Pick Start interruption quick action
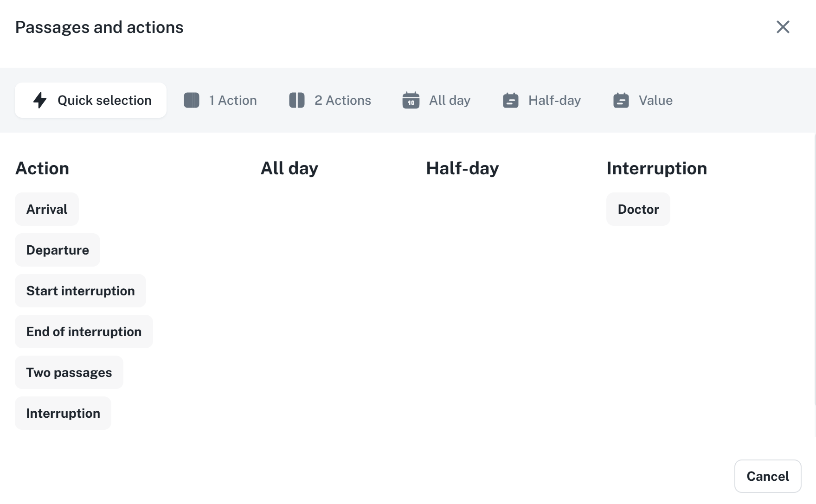The image size is (816, 504). [x=80, y=291]
